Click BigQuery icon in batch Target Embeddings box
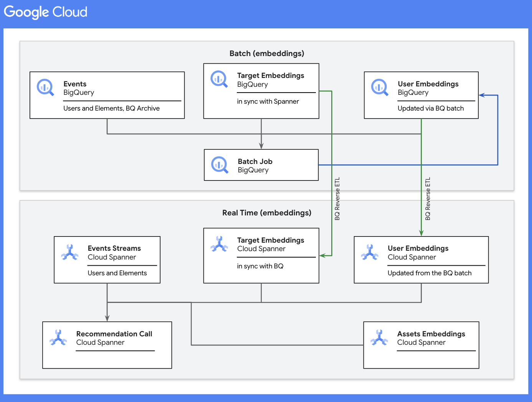The image size is (532, 402). click(x=219, y=79)
